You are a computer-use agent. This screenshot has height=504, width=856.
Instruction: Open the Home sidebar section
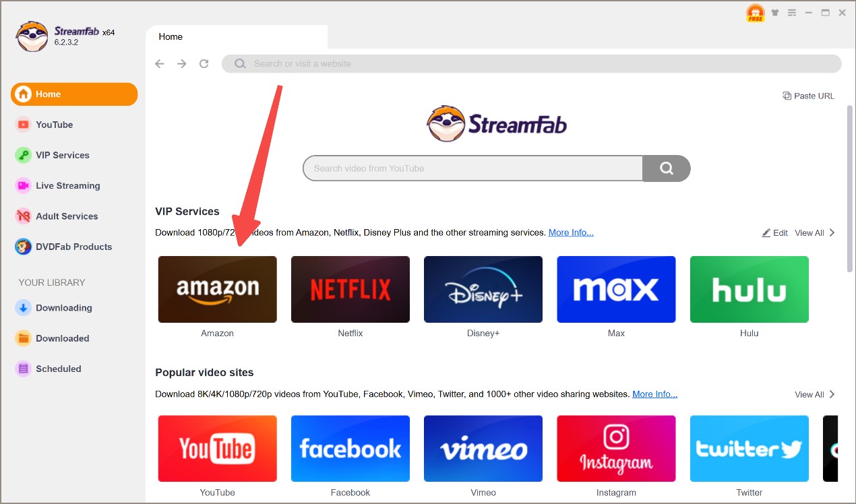click(74, 94)
